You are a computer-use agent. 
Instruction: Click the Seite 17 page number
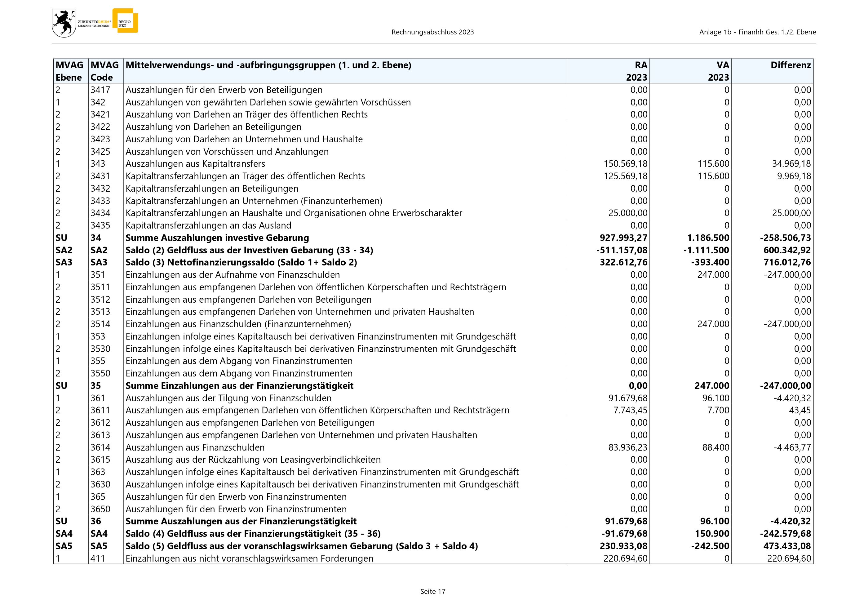433,591
